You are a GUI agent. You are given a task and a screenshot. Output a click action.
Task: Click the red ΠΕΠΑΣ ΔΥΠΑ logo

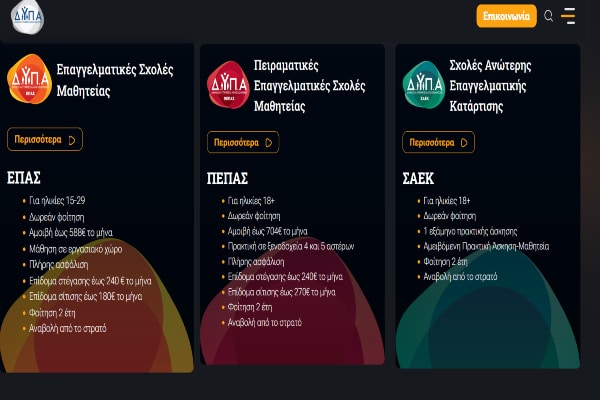click(x=228, y=85)
